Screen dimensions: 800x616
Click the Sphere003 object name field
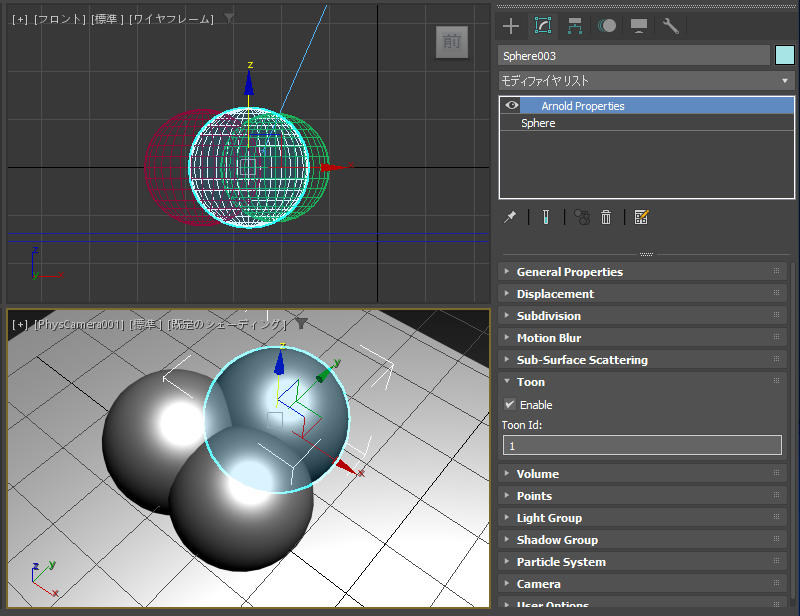634,56
